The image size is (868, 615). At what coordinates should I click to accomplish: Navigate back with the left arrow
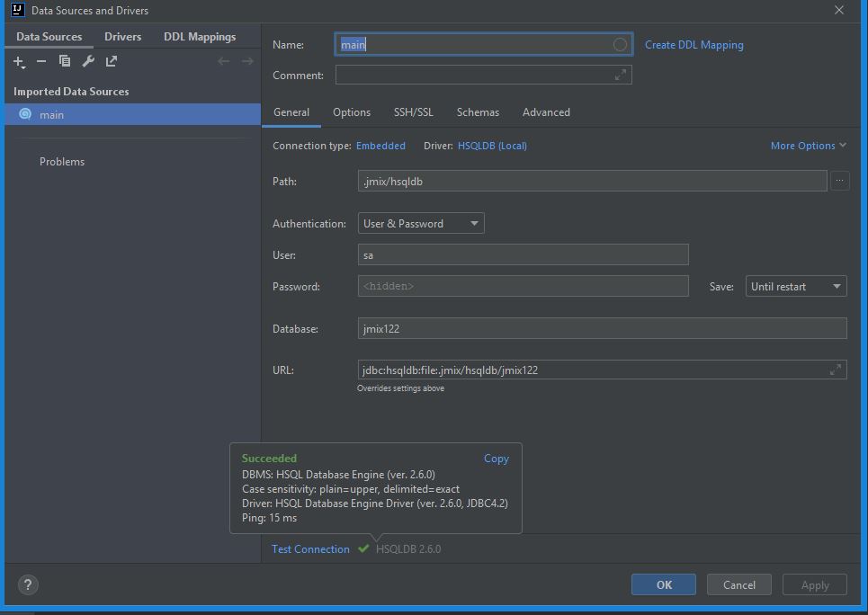coord(224,61)
